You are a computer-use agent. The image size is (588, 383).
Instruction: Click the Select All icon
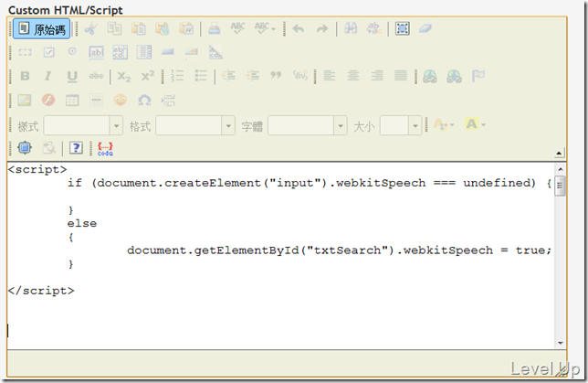point(403,28)
